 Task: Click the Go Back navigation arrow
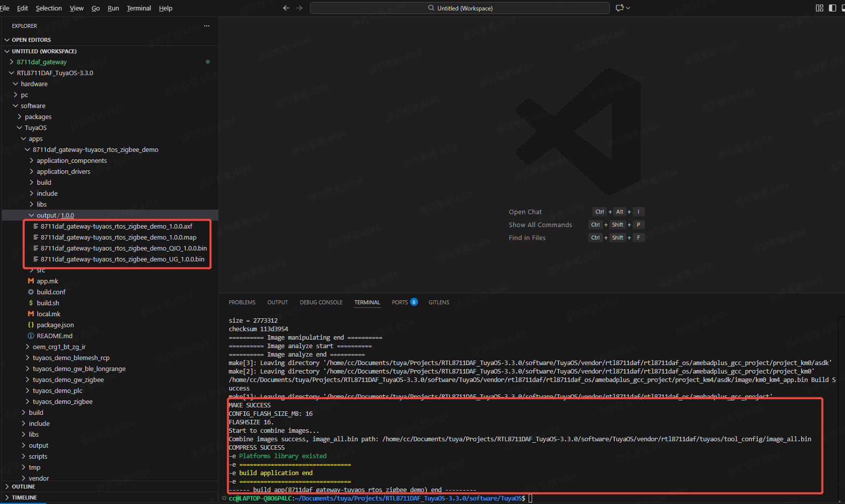pos(286,8)
